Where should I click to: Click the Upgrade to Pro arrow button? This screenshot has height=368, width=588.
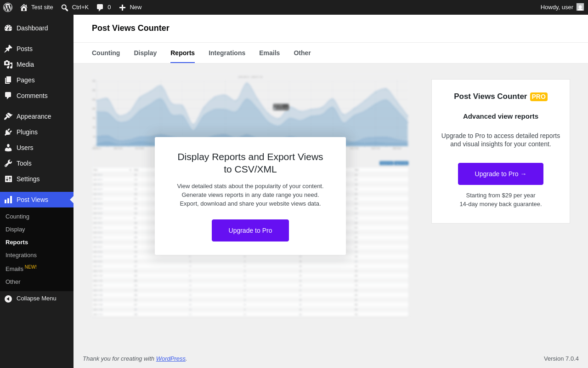coord(501,174)
